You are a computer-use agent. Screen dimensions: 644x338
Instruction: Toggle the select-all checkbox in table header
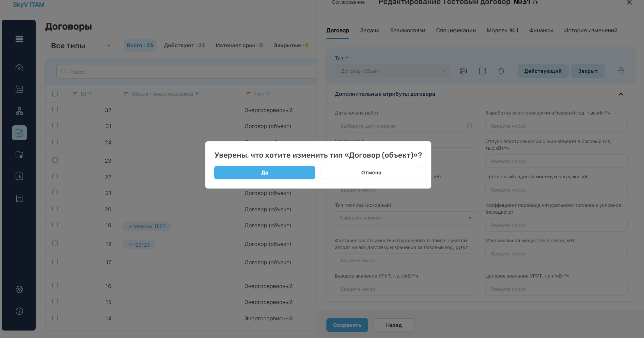point(55,94)
